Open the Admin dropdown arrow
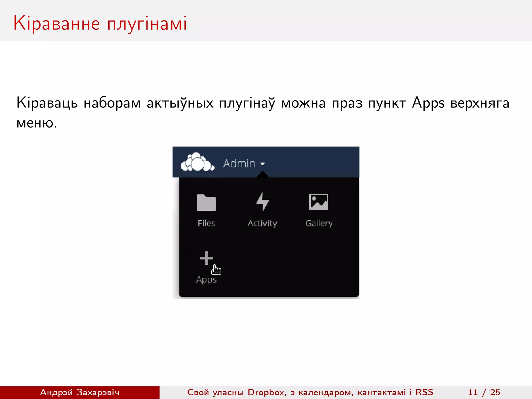Image resolution: width=532 pixels, height=399 pixels. (x=263, y=164)
